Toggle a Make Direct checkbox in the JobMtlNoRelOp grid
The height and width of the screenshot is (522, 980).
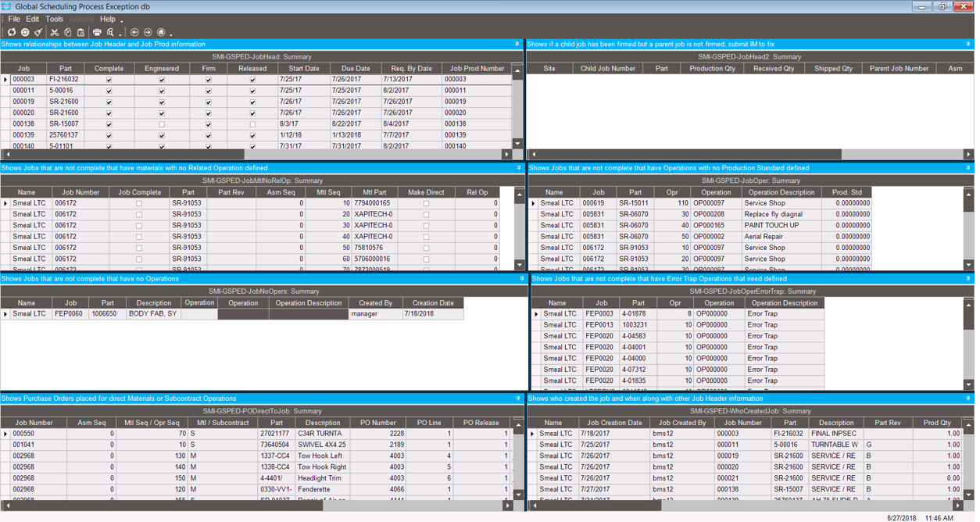click(426, 203)
